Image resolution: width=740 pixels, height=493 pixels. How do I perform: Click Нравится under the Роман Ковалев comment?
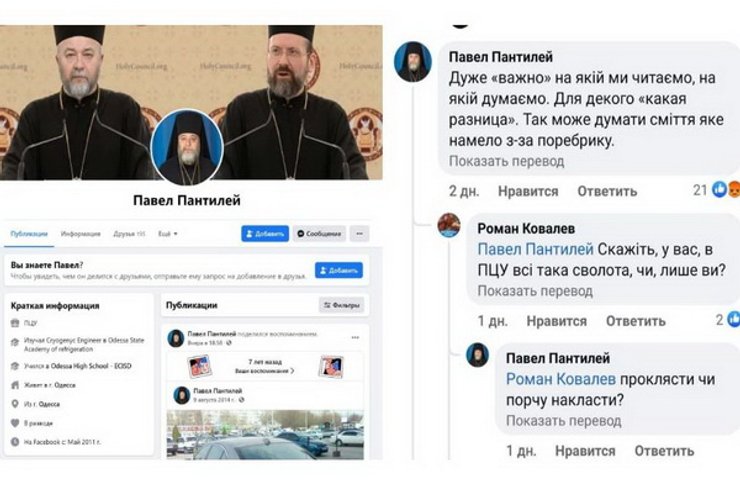coord(556,321)
